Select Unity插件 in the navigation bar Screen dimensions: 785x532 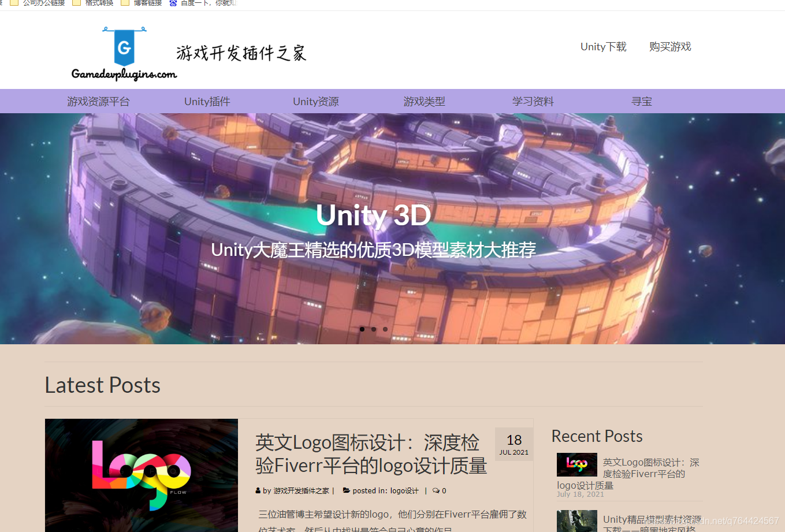(207, 102)
